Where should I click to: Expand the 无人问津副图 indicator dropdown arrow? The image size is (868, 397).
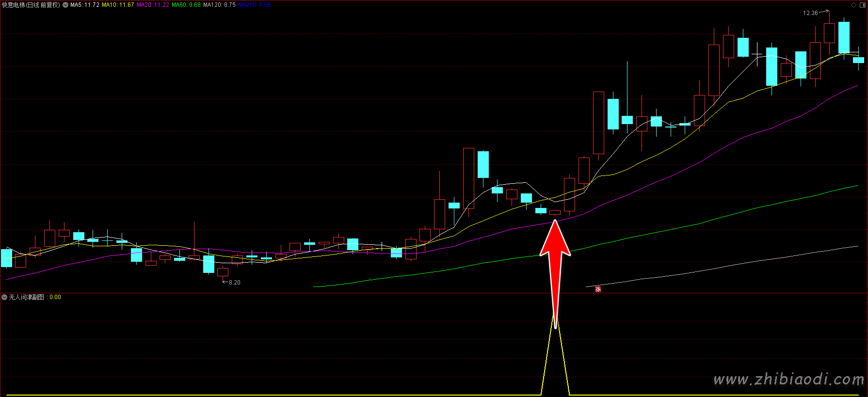coord(4,297)
